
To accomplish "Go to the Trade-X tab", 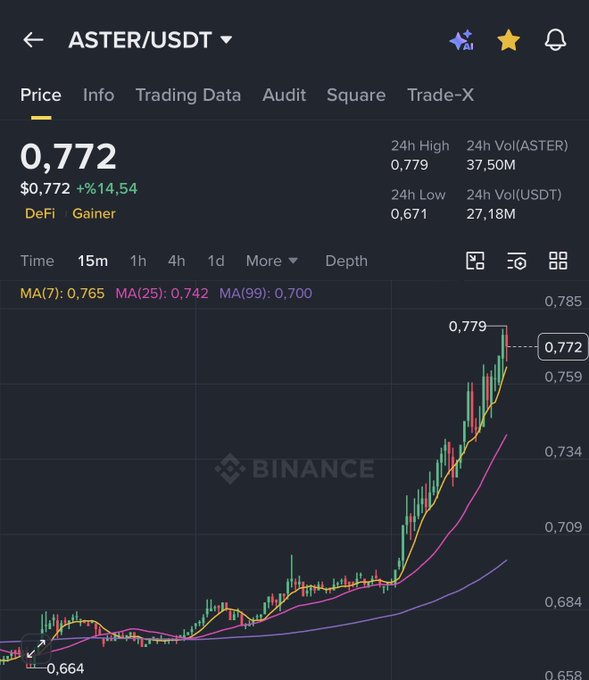I will pyautogui.click(x=441, y=95).
